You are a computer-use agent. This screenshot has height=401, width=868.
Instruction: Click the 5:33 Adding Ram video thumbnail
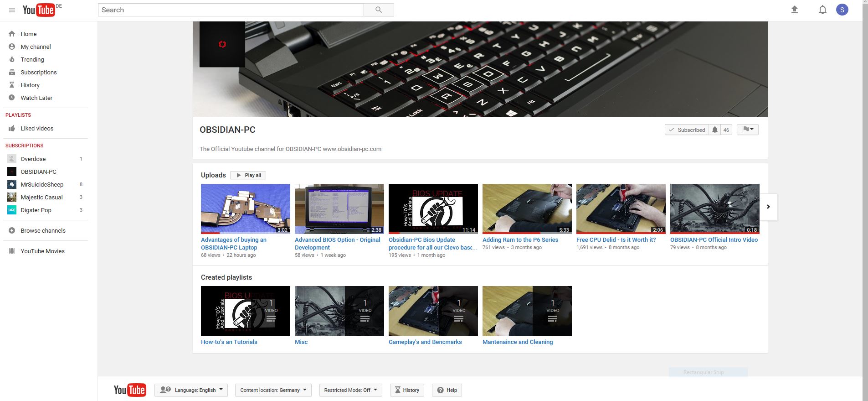[527, 209]
